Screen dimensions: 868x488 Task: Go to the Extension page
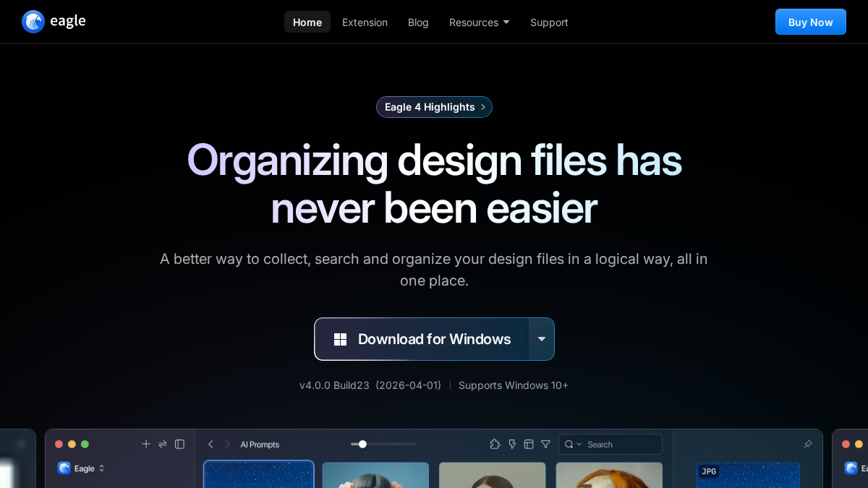pos(365,22)
